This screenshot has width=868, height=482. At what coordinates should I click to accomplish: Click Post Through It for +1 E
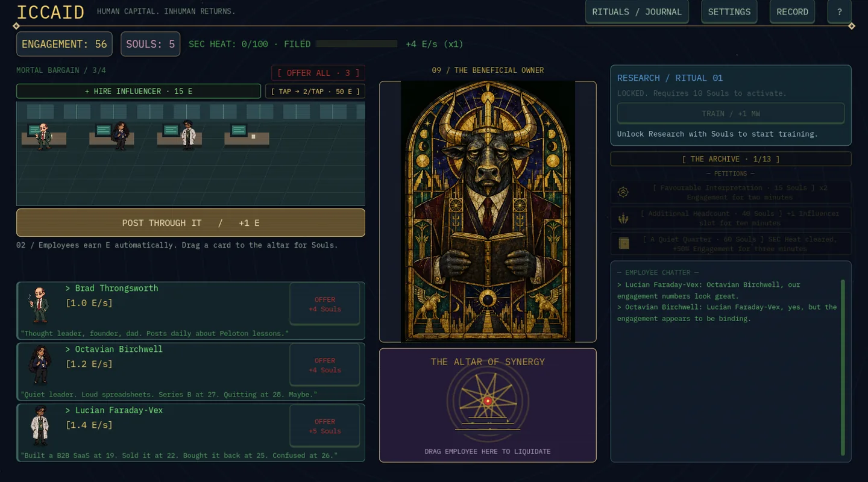click(x=190, y=223)
